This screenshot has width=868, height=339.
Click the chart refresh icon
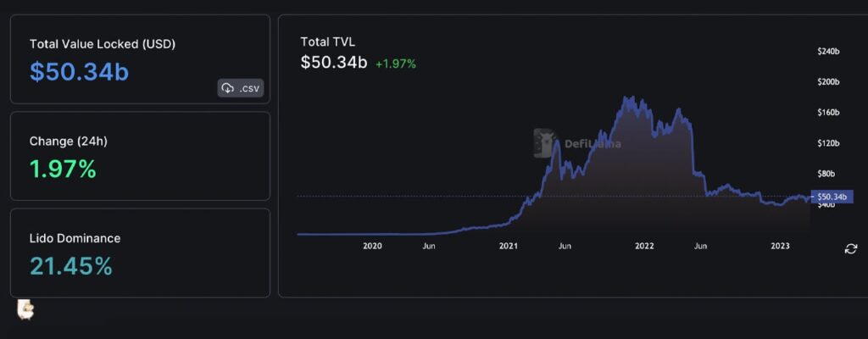(x=850, y=248)
